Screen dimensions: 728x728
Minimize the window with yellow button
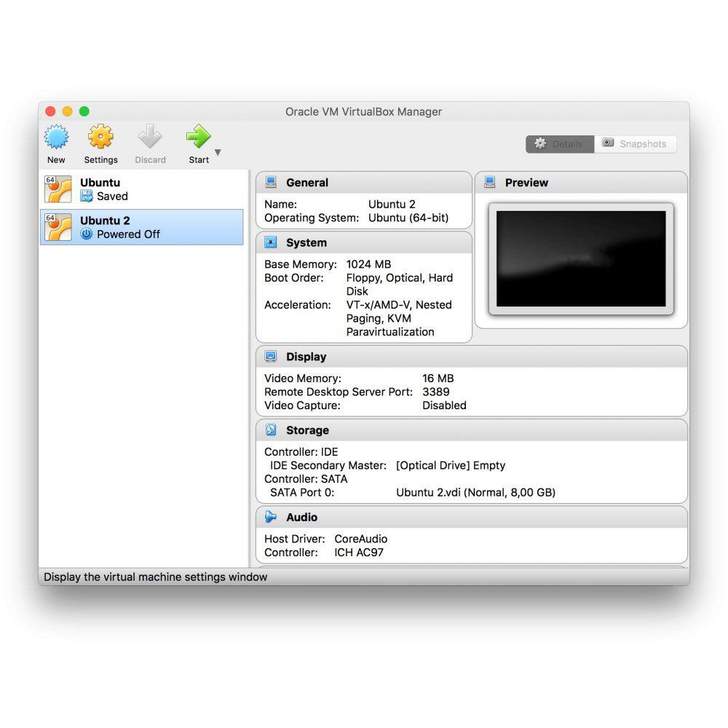tap(67, 111)
